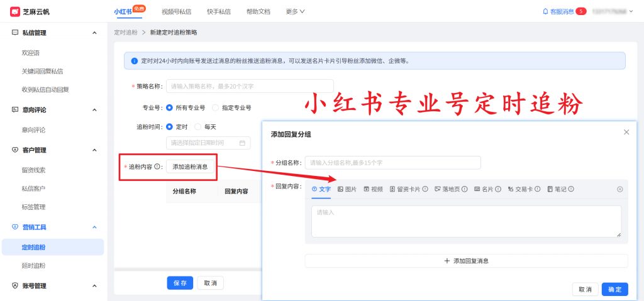Collapse the 意向评论 menu chevron
The image size is (644, 301).
point(94,109)
